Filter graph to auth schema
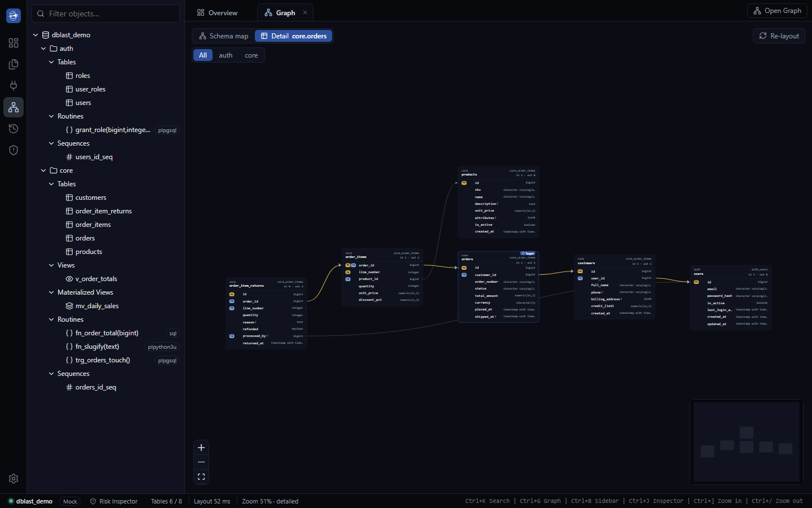Screen dimensions: 812x508 pos(226,55)
